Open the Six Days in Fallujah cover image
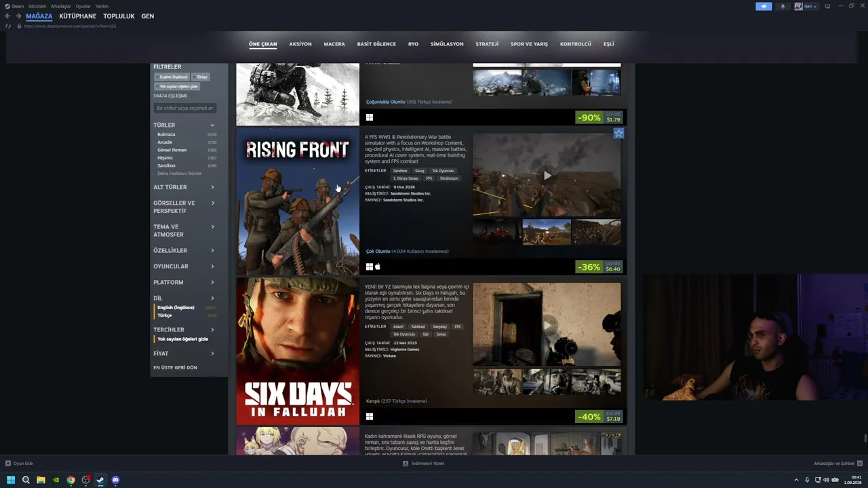 click(298, 352)
